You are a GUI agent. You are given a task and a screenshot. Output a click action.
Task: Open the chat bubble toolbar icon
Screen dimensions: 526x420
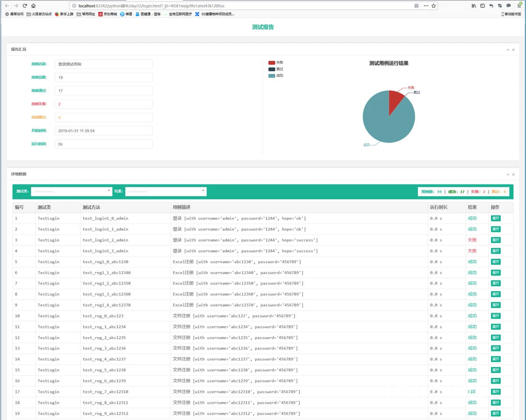point(508,6)
